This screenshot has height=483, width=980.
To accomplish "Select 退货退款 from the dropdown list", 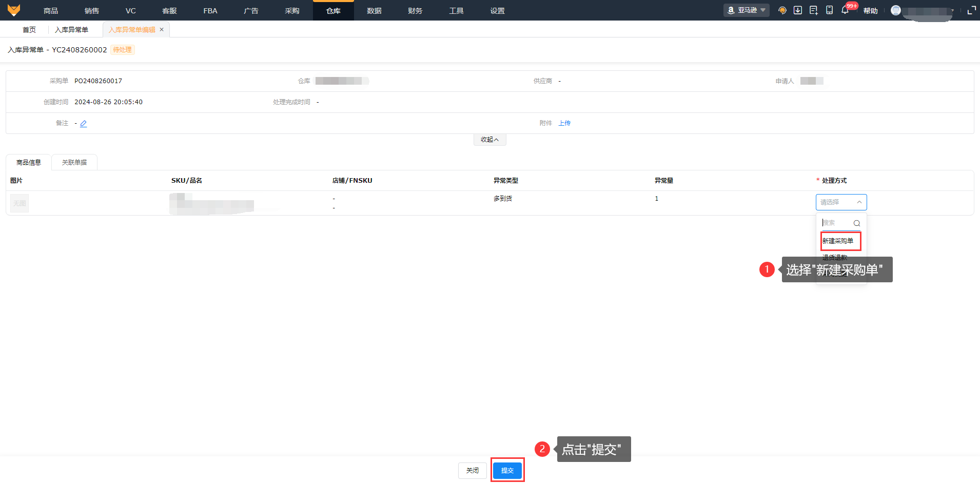I will (835, 257).
